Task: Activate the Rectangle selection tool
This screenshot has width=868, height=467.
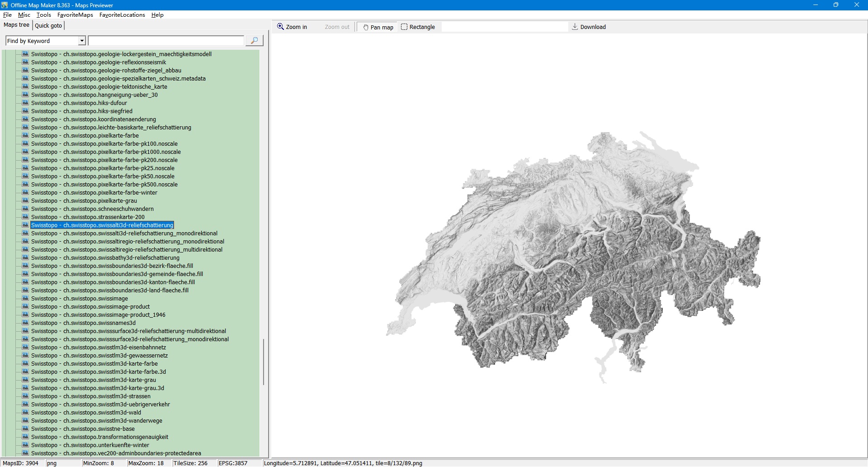Action: 418,27
